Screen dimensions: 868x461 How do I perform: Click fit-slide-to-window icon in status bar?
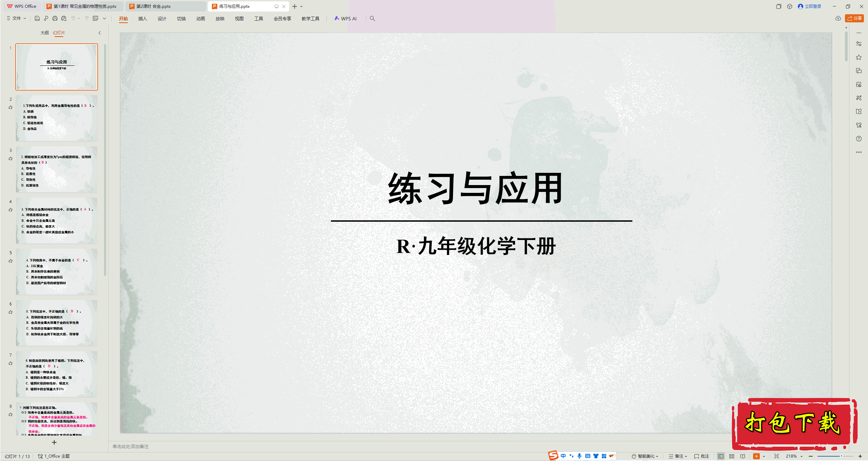(x=777, y=456)
